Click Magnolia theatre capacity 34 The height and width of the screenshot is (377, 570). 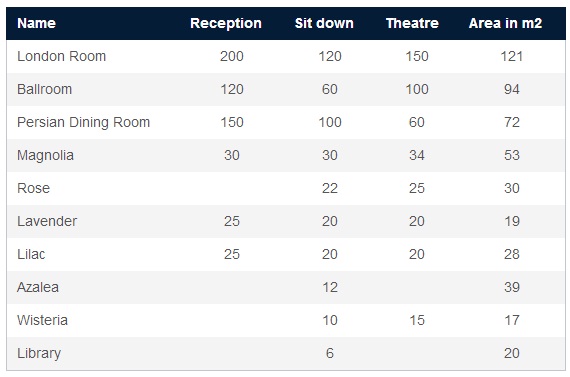[x=417, y=156]
